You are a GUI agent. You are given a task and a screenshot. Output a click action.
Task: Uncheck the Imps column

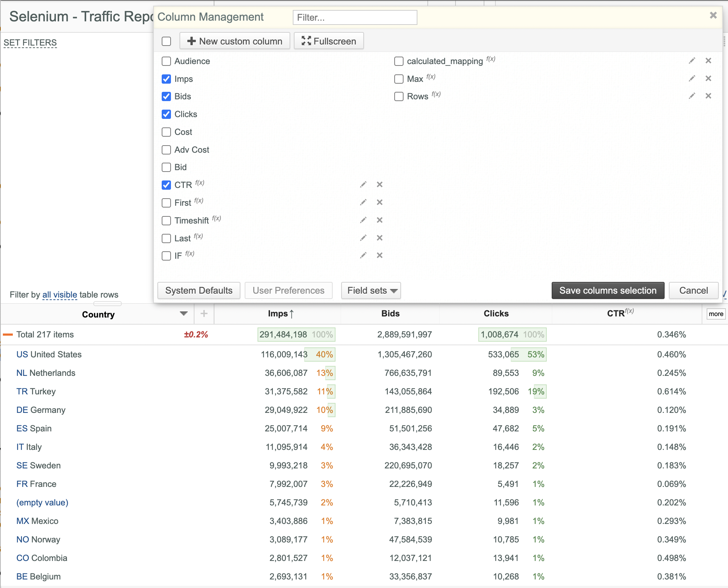click(166, 79)
